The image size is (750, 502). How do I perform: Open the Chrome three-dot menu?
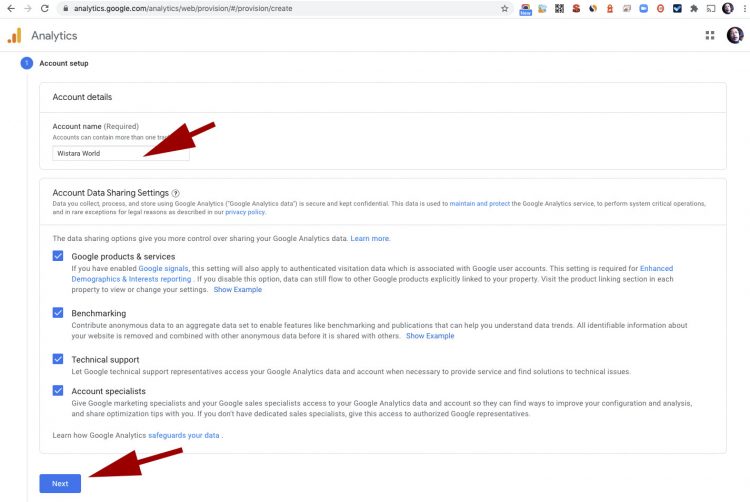[744, 9]
